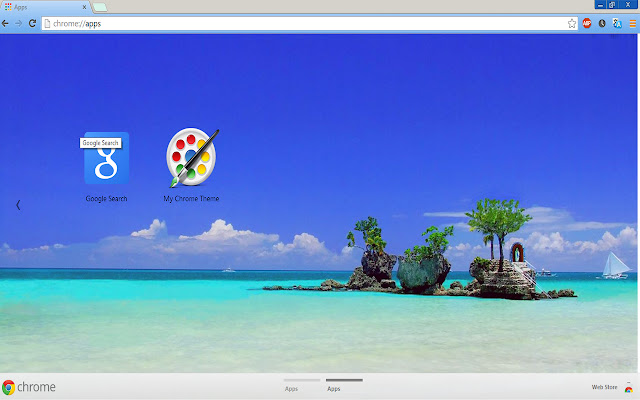Open the Google Translate extension icon

coord(617,23)
